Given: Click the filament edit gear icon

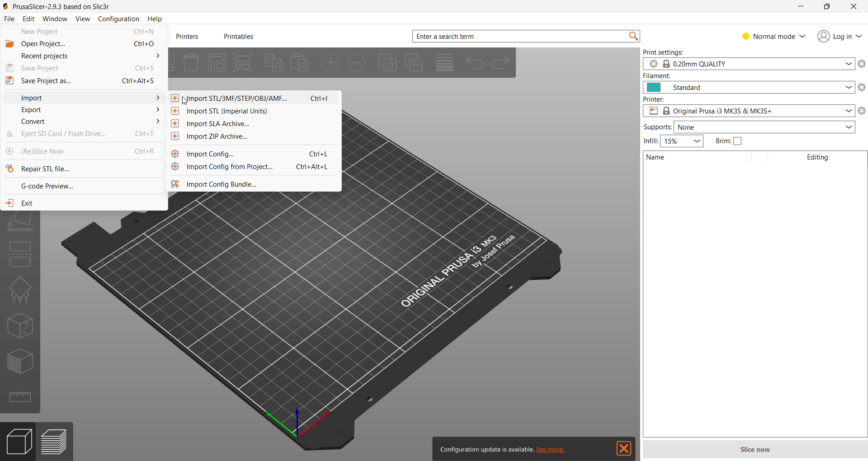Looking at the screenshot, I should pyautogui.click(x=862, y=88).
